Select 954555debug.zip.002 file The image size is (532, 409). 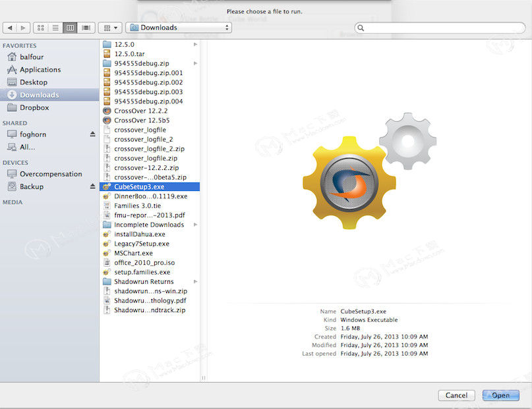(x=150, y=82)
